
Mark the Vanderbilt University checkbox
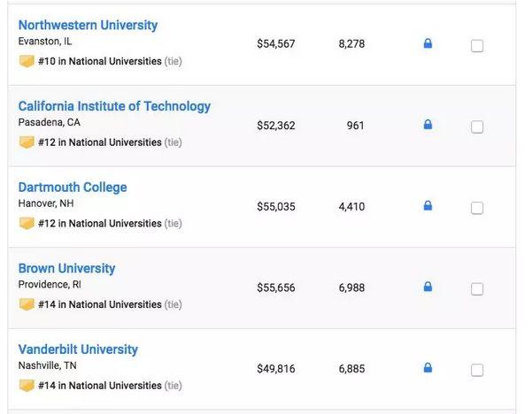477,371
